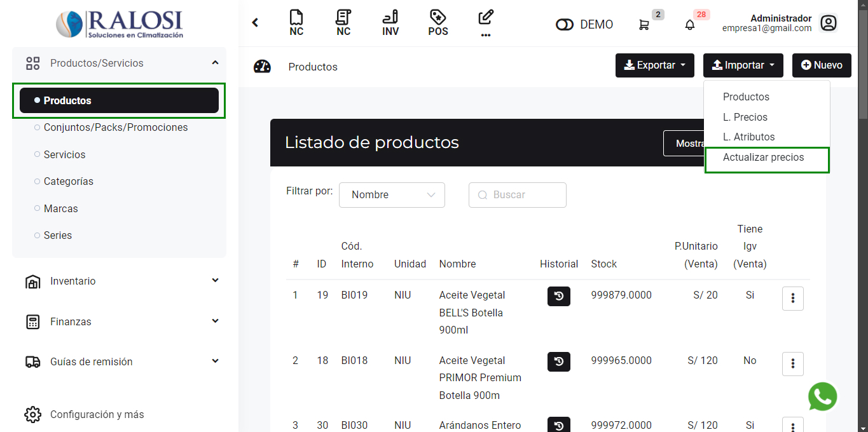Open options menu for Aceite Vegetal PRIMOR

(792, 363)
